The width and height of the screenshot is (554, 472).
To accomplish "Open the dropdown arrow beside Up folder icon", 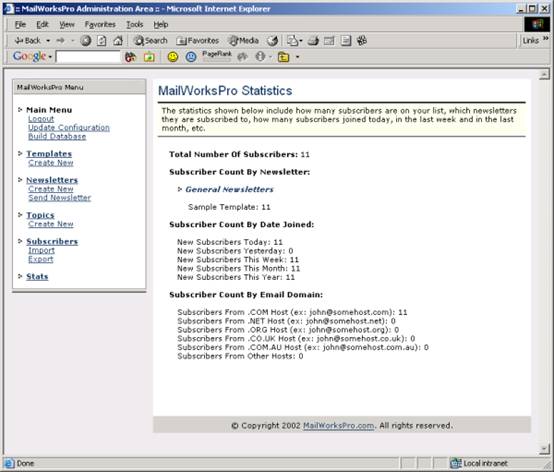I will [297, 57].
